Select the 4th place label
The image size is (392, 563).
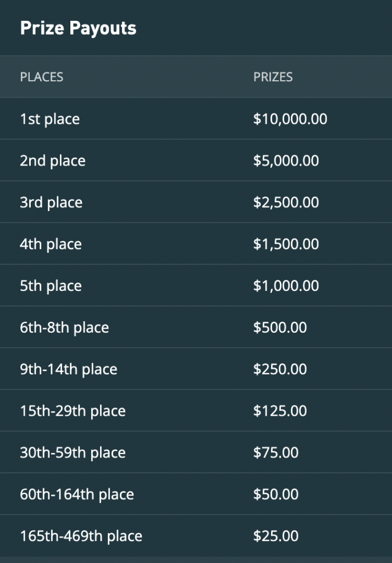(x=51, y=244)
